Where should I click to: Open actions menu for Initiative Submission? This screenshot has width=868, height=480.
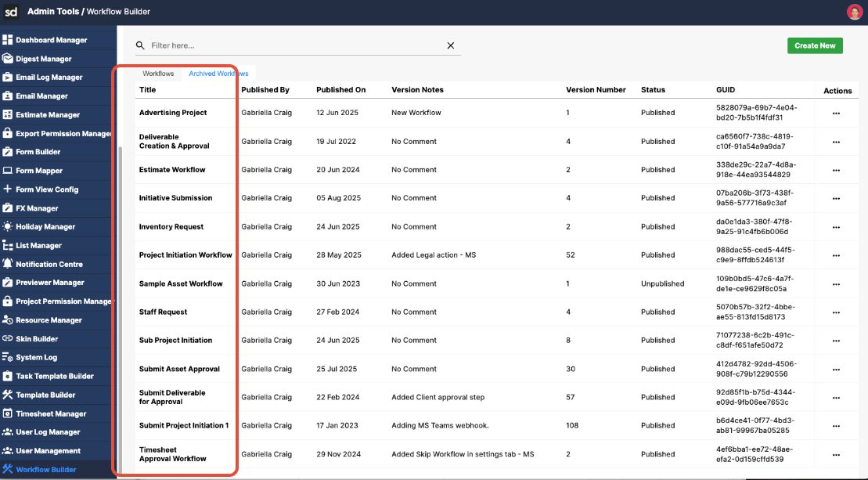(836, 198)
